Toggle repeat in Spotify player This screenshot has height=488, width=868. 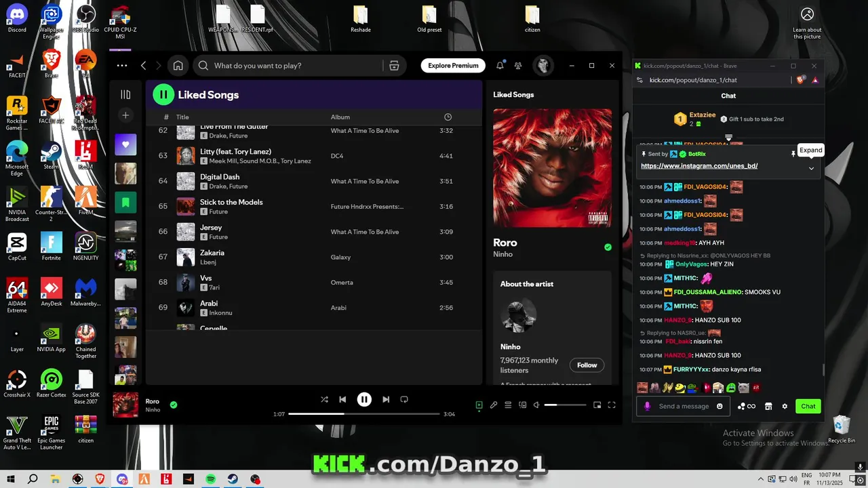[x=404, y=399]
